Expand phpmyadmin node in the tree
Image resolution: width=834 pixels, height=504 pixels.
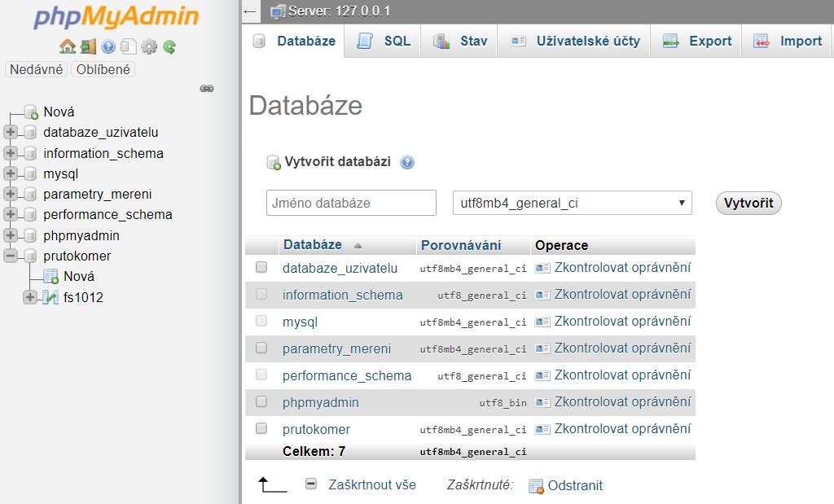tap(11, 235)
